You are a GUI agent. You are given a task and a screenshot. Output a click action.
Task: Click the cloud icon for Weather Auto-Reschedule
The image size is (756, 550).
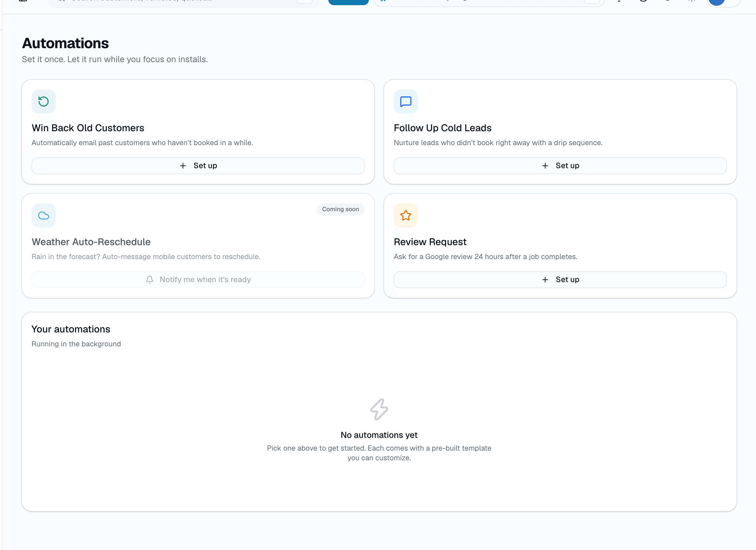tap(44, 215)
